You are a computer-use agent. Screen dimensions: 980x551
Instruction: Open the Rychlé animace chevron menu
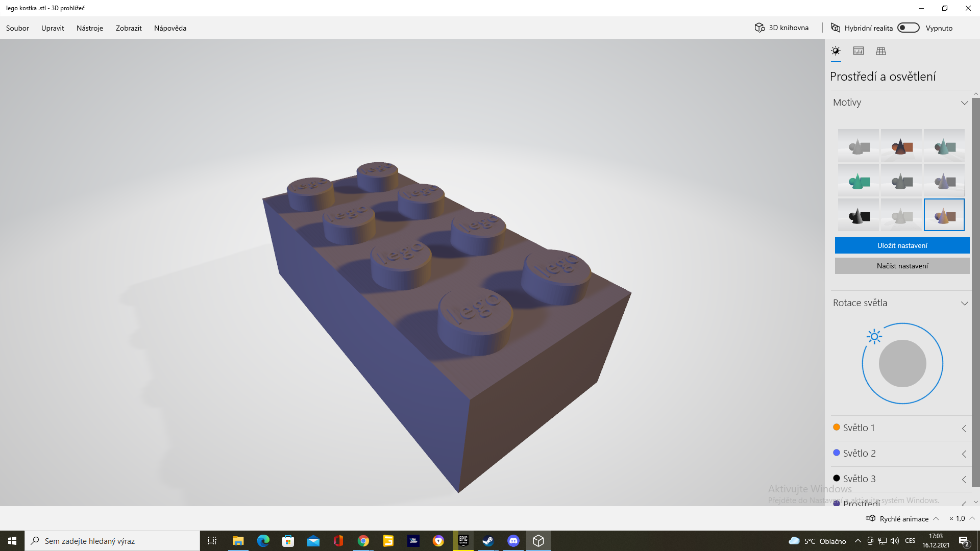pos(936,518)
